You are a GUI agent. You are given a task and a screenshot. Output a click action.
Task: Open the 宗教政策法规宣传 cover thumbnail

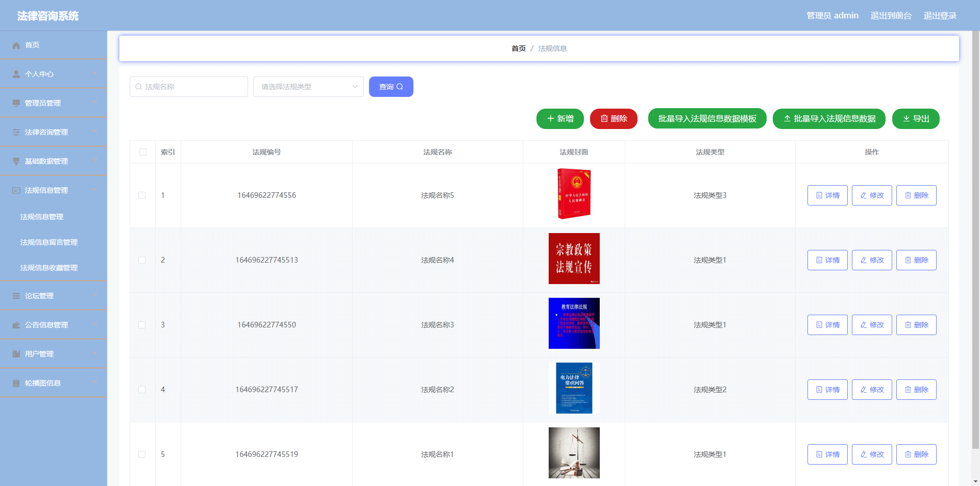click(574, 259)
